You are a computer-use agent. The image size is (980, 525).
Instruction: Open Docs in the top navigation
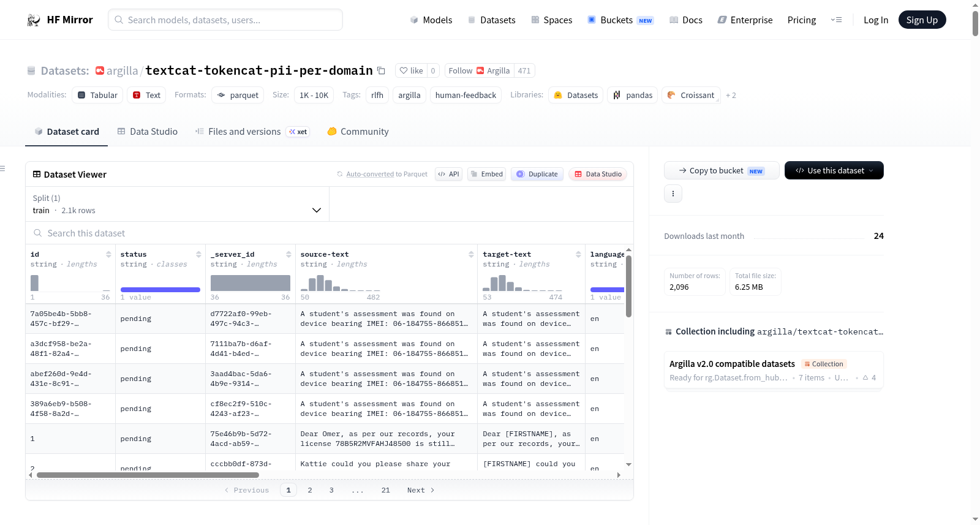[x=686, y=20]
